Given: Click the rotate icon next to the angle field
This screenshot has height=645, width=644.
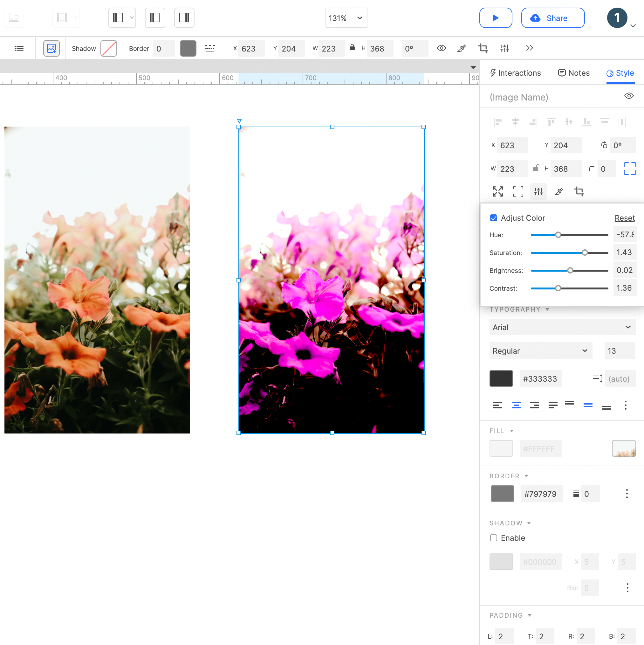Looking at the screenshot, I should pos(604,145).
